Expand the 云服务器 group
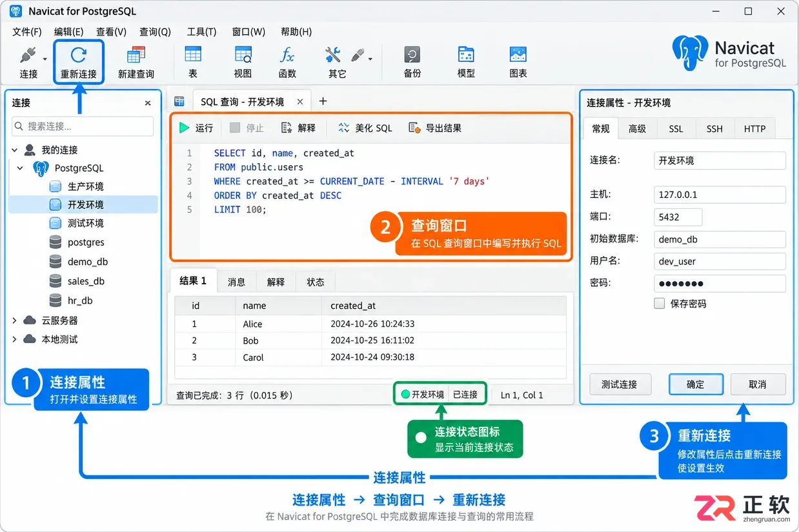The image size is (799, 532). point(15,320)
